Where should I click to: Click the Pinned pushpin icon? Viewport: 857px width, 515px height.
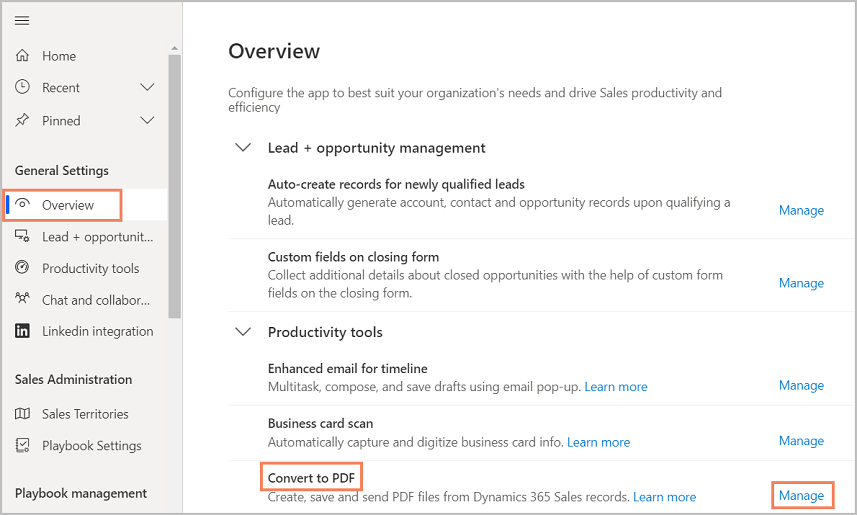pyautogui.click(x=23, y=120)
